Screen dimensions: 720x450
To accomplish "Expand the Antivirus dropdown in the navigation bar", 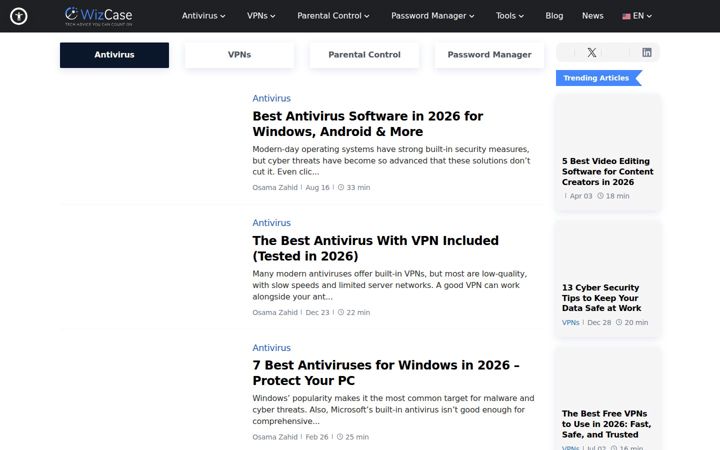I will pyautogui.click(x=203, y=16).
